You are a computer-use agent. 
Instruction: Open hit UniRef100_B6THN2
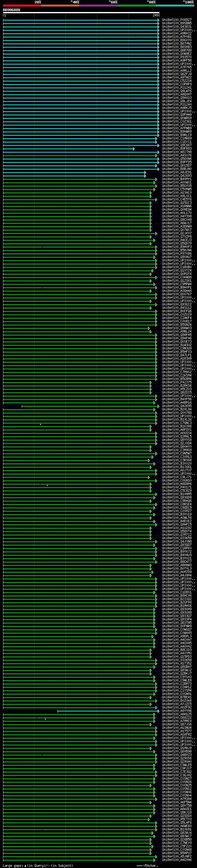pos(177,43)
